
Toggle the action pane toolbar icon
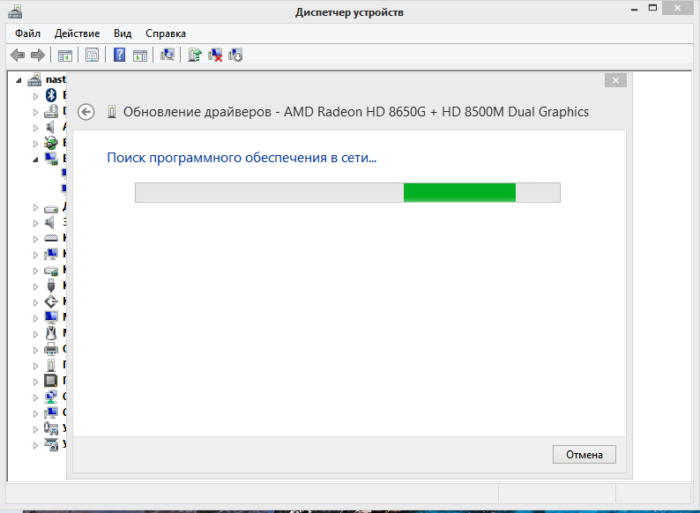[x=140, y=56]
